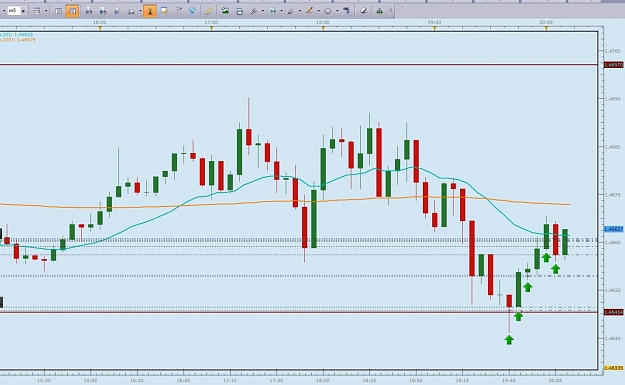Select the red 1.46970 price level label
625x385 pixels.
click(x=614, y=65)
